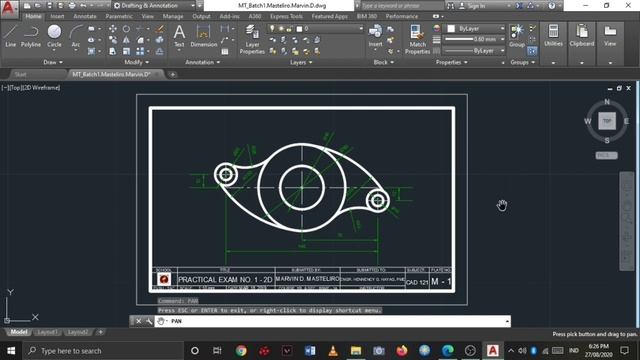Click the Explode tool icon
Screen dimensions: 640x360
160,40
